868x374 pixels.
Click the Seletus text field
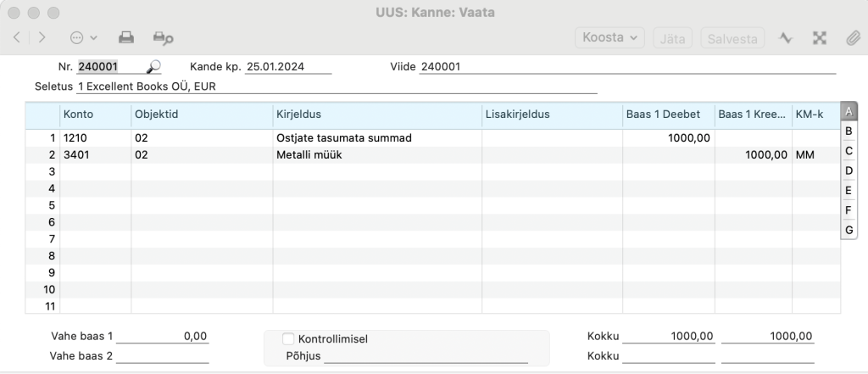pos(337,87)
